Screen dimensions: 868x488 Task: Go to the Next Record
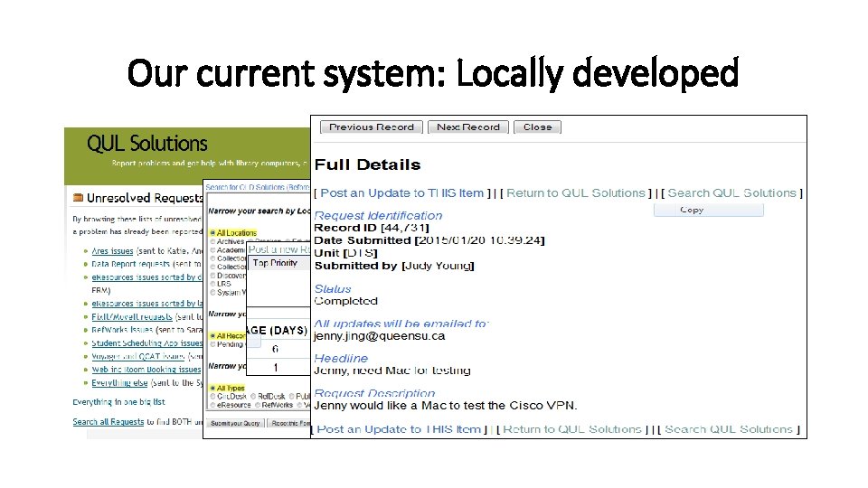(x=468, y=127)
